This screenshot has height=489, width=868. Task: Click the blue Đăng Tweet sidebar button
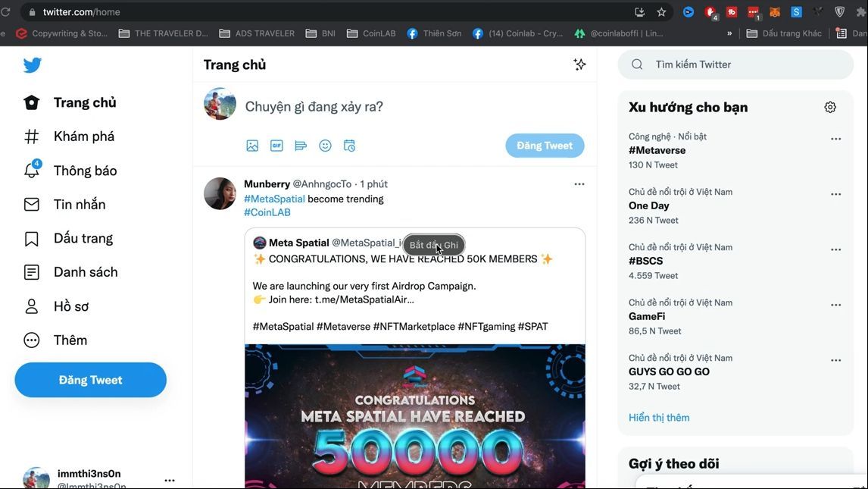(90, 380)
